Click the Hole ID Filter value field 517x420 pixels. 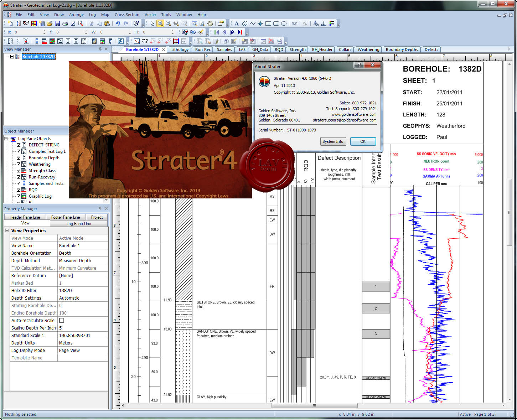(x=83, y=290)
